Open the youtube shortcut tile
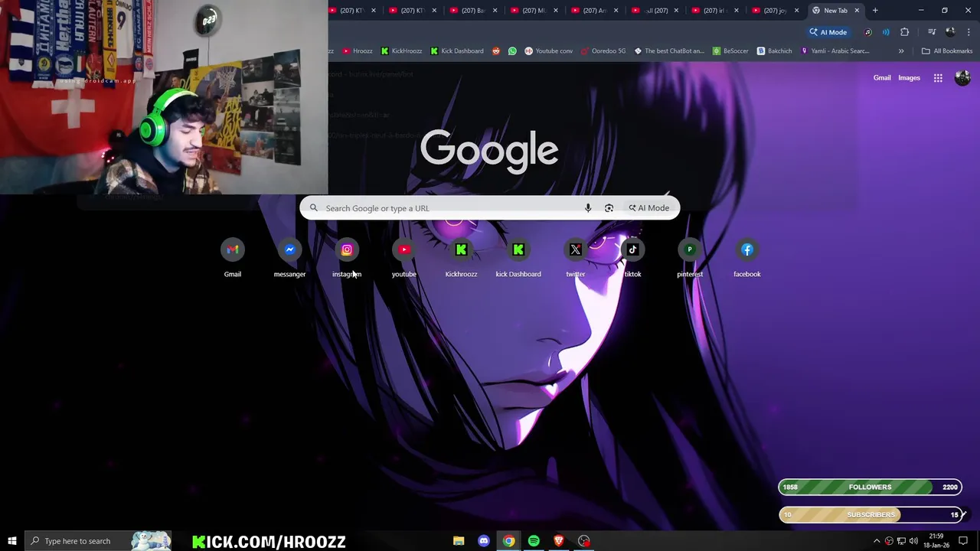This screenshot has width=980, height=551. 404,259
